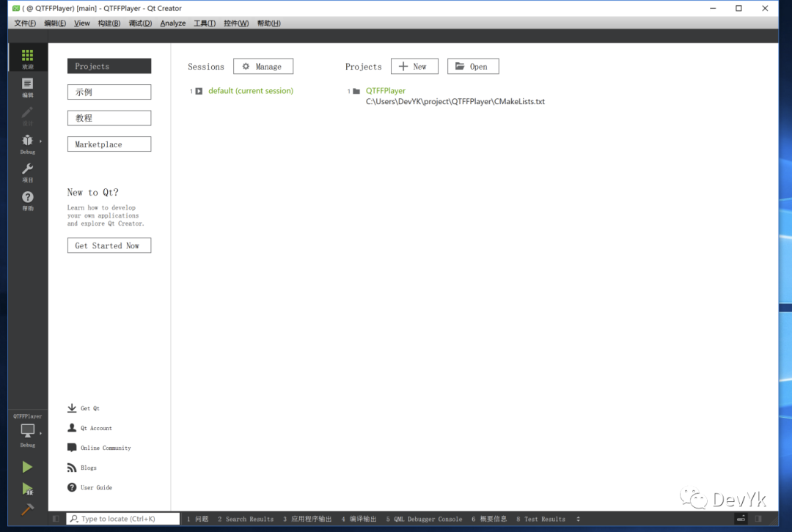The image size is (792, 532).
Task: Select the 教程 Tutorials tab
Action: tap(109, 118)
